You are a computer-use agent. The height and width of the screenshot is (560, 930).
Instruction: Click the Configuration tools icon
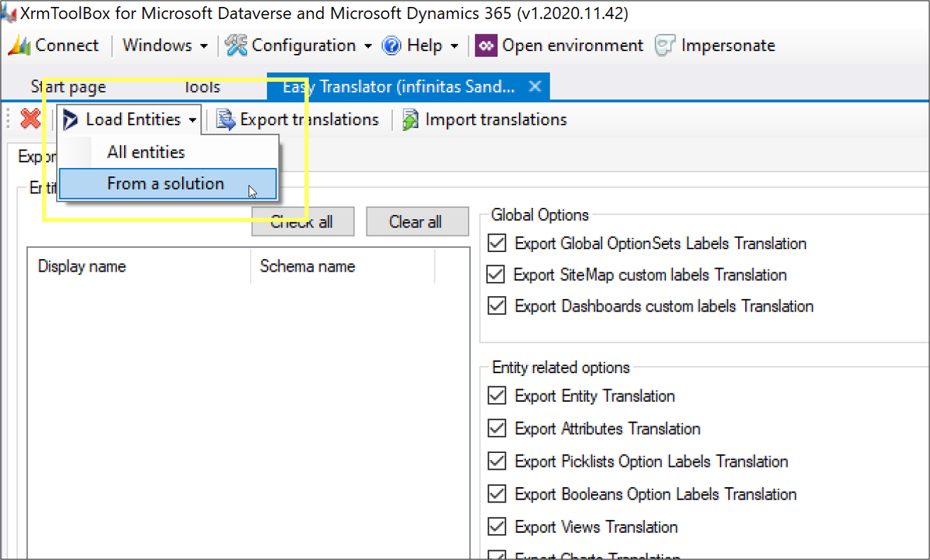237,45
